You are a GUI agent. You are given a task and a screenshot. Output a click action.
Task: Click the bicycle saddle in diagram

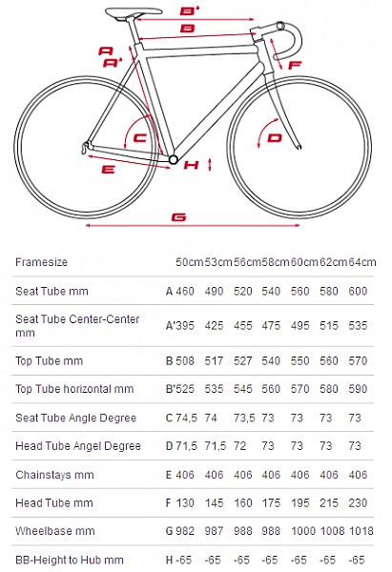[x=134, y=13]
